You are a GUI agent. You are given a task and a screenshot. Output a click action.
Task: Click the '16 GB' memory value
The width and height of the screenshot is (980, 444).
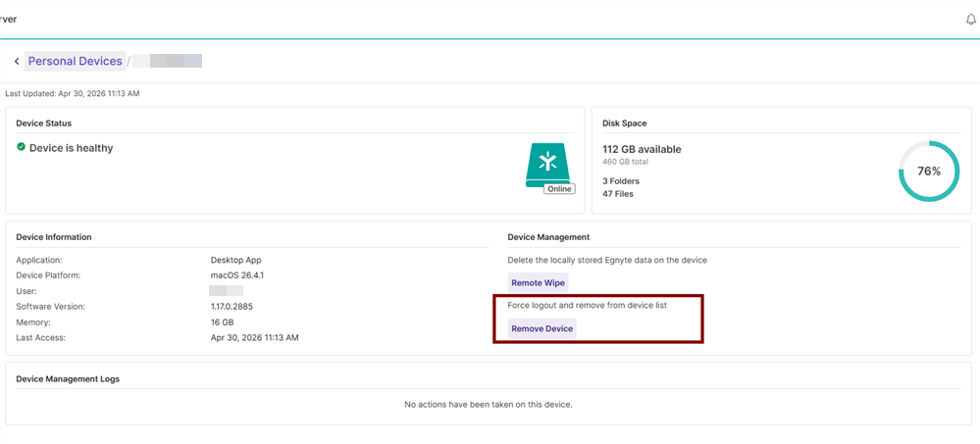(x=222, y=322)
